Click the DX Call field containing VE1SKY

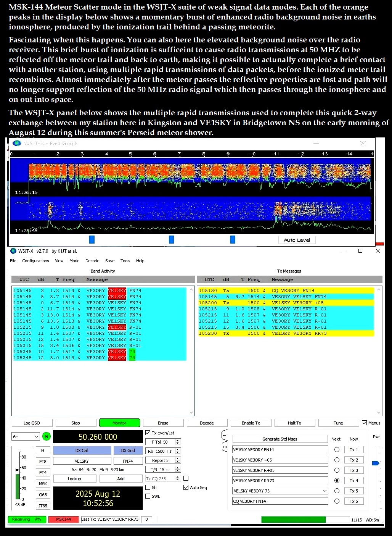(82, 461)
